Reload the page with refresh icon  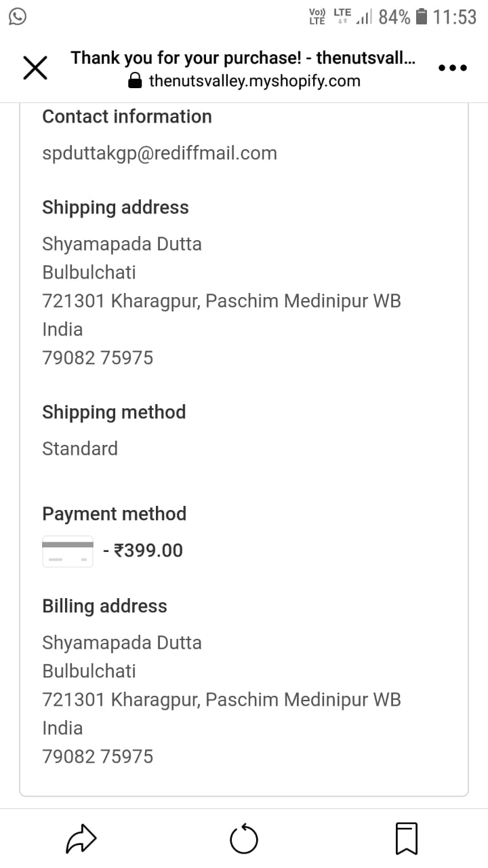click(x=244, y=840)
